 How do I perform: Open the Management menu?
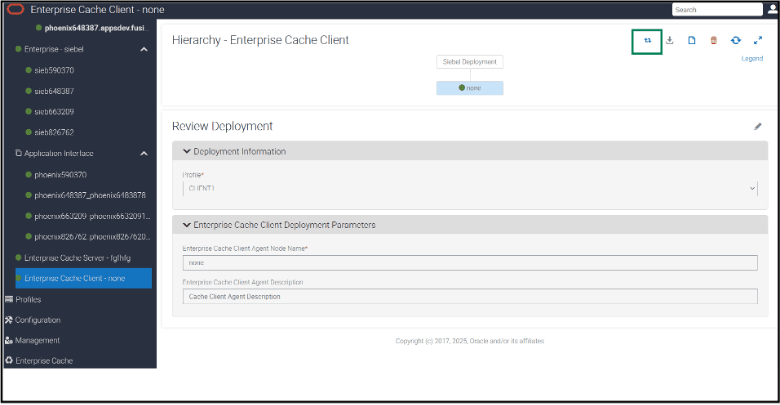[37, 340]
